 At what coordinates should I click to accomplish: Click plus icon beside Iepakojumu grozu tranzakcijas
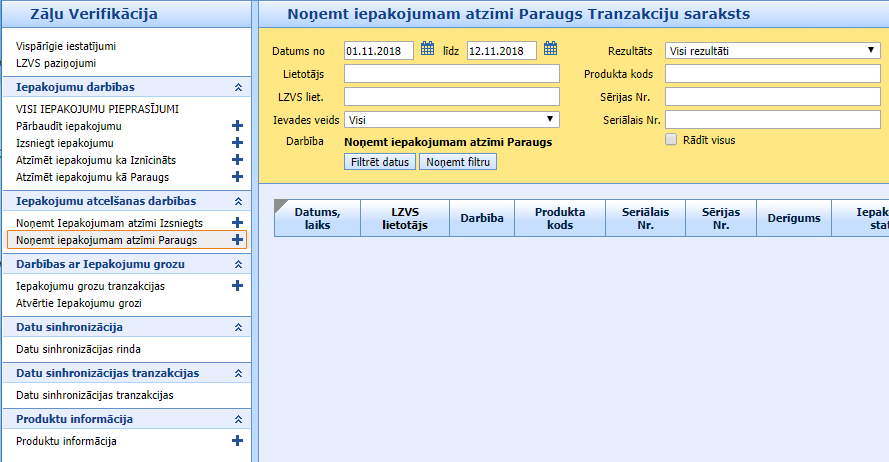(237, 286)
